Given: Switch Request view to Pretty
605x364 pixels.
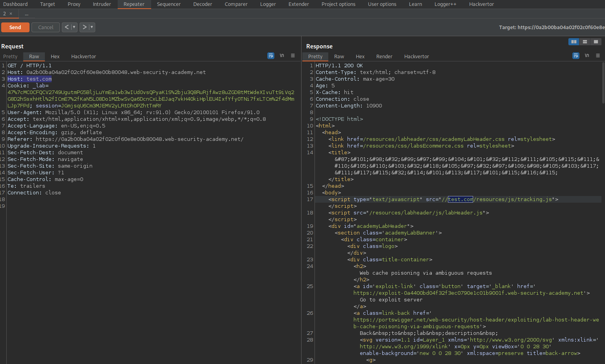Looking at the screenshot, I should 11,57.
